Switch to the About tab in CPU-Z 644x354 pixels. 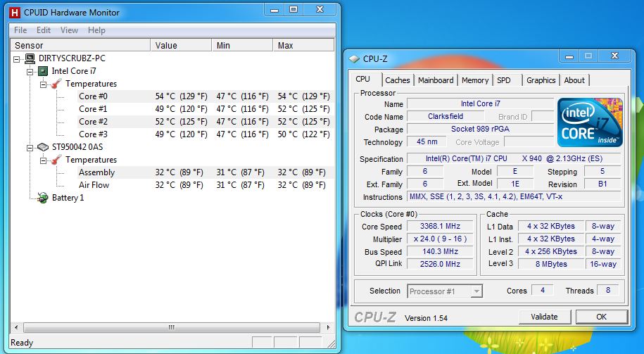coord(574,80)
